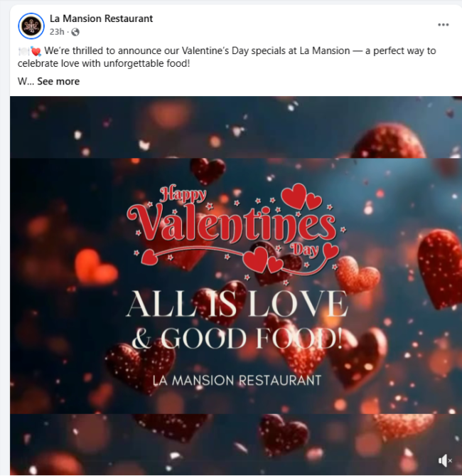Viewport: 462px width, 476px height.
Task: Click the plate and heart emoji in post
Action: (x=30, y=51)
